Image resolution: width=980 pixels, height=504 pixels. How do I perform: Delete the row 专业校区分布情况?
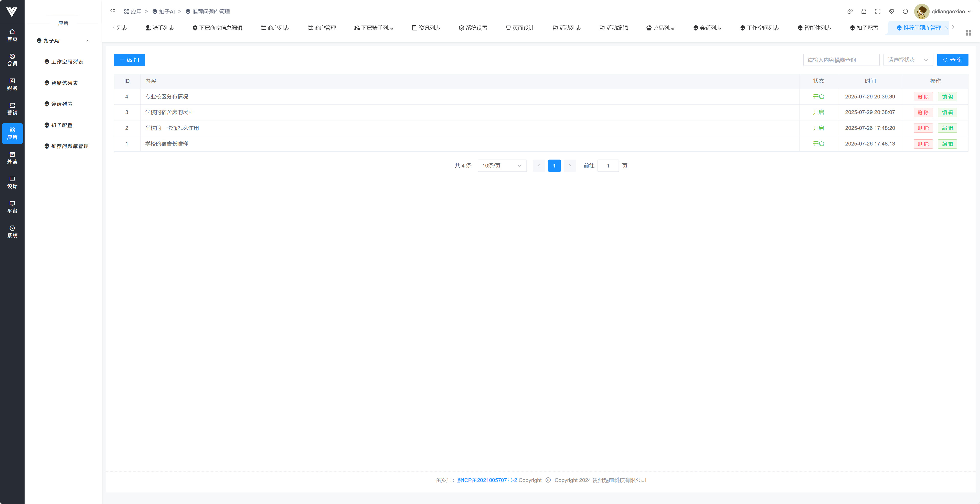coord(923,97)
